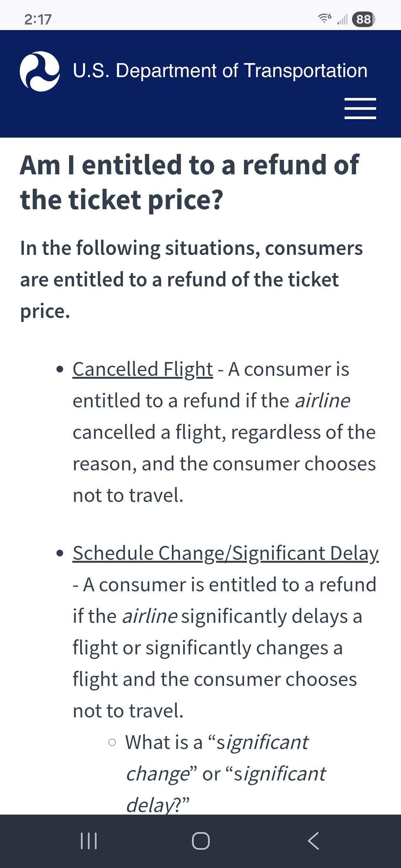Open the Schedule Change/Significant Delay link
Screen dimensions: 401x868
225,553
